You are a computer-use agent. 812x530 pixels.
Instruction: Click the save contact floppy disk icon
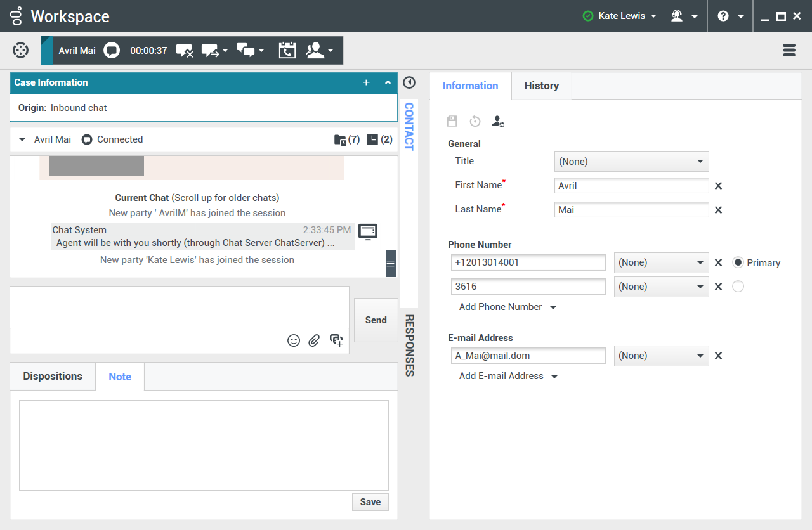coord(452,121)
